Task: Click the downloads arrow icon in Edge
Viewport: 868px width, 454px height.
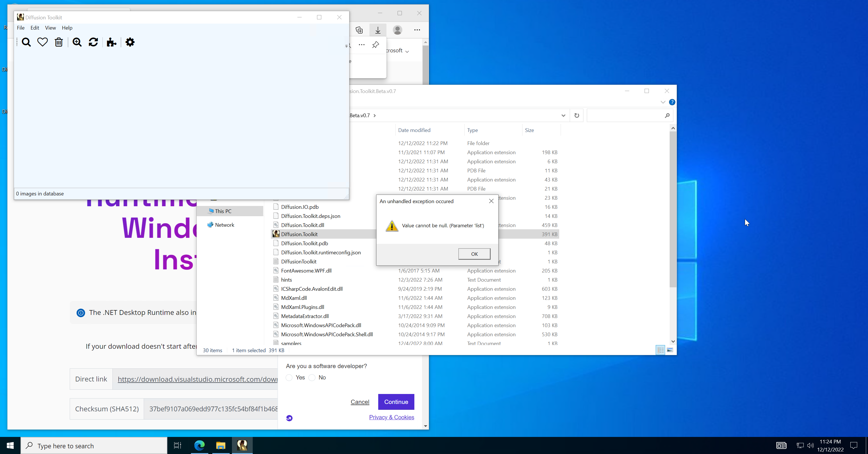Action: click(378, 30)
